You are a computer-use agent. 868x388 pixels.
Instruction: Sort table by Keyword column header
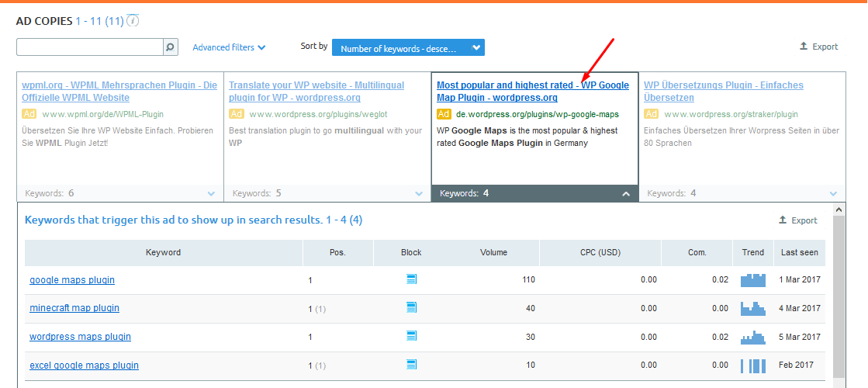pos(164,252)
